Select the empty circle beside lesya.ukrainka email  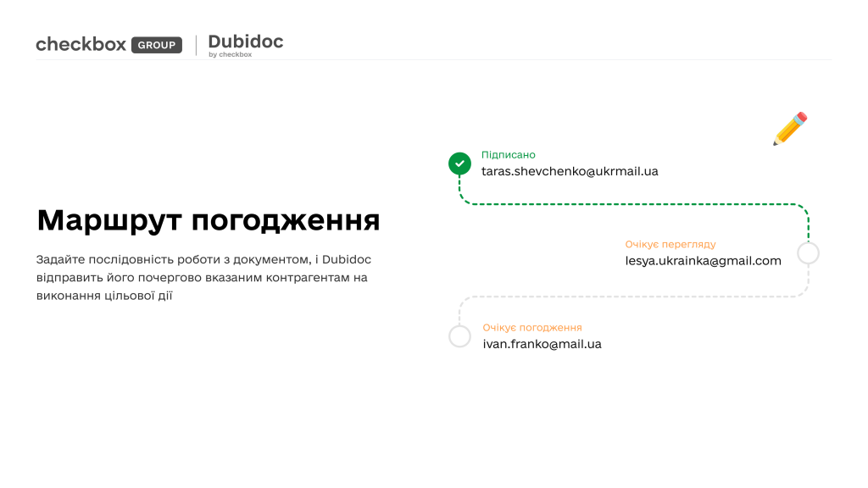click(808, 253)
